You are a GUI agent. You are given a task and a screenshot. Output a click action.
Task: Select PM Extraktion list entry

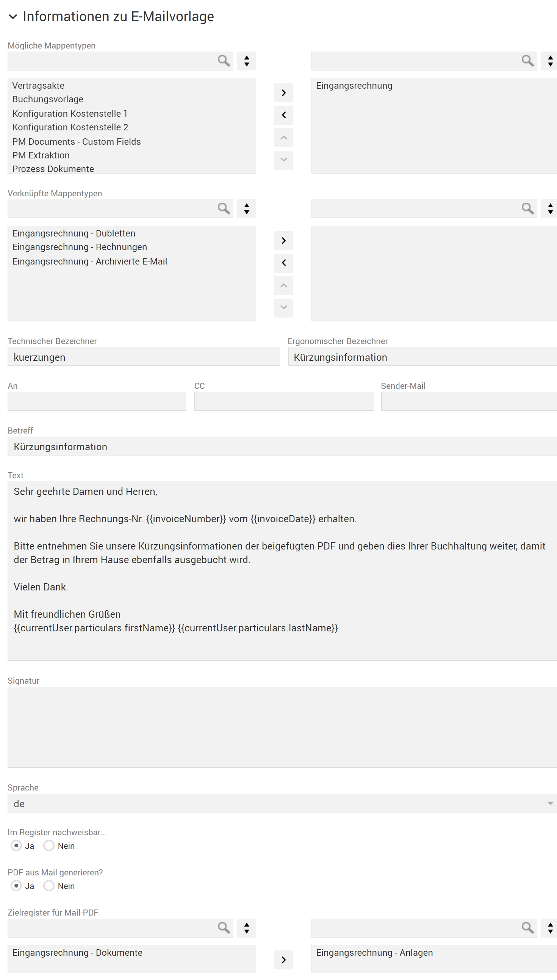coord(131,155)
